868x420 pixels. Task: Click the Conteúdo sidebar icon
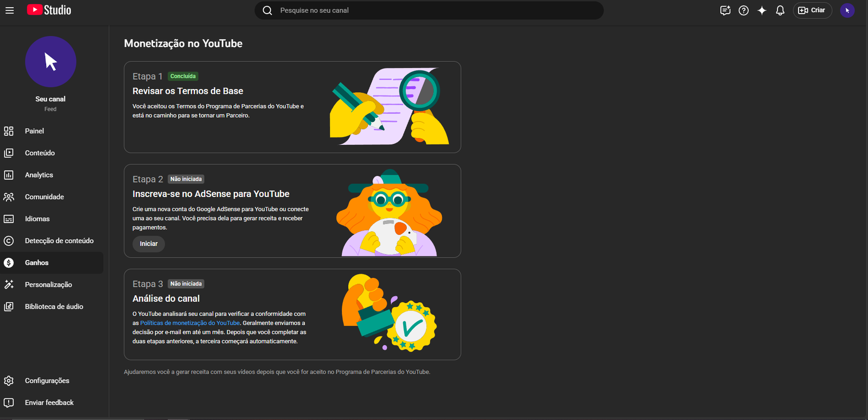point(9,153)
